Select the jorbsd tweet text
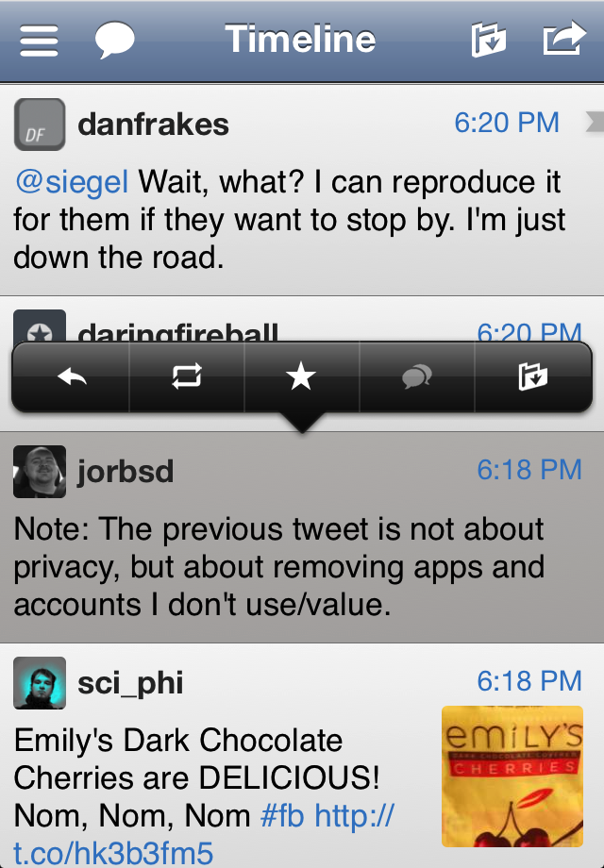Image resolution: width=604 pixels, height=868 pixels. pyautogui.click(x=279, y=566)
